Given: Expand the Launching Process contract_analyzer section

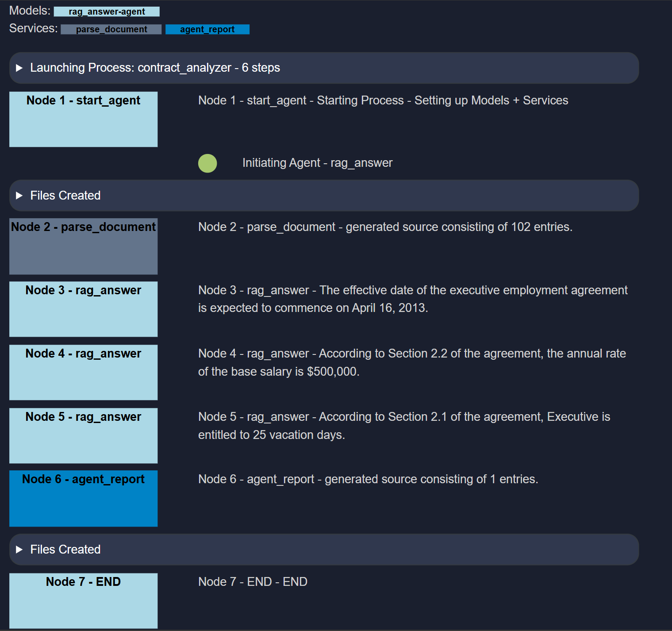Looking at the screenshot, I should (155, 68).
